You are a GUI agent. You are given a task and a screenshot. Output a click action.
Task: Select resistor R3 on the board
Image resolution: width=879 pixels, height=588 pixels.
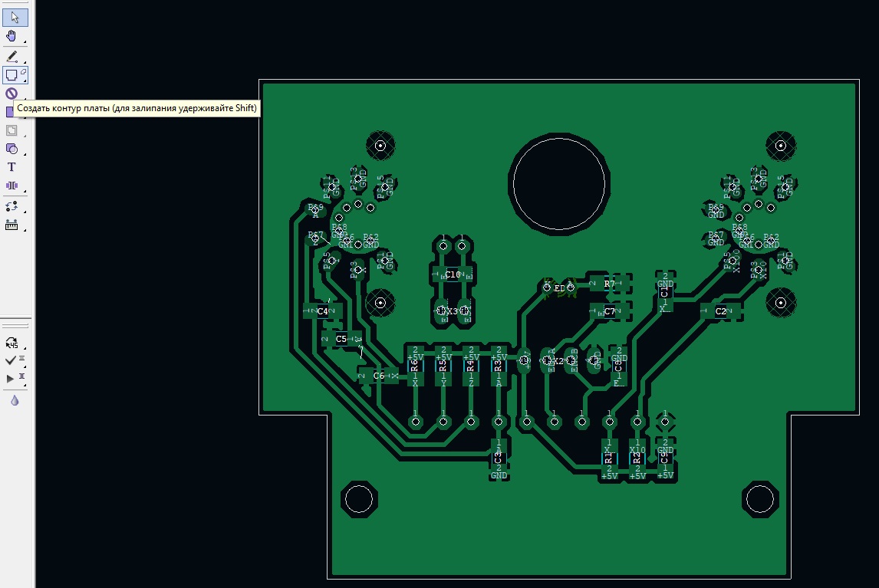click(499, 366)
